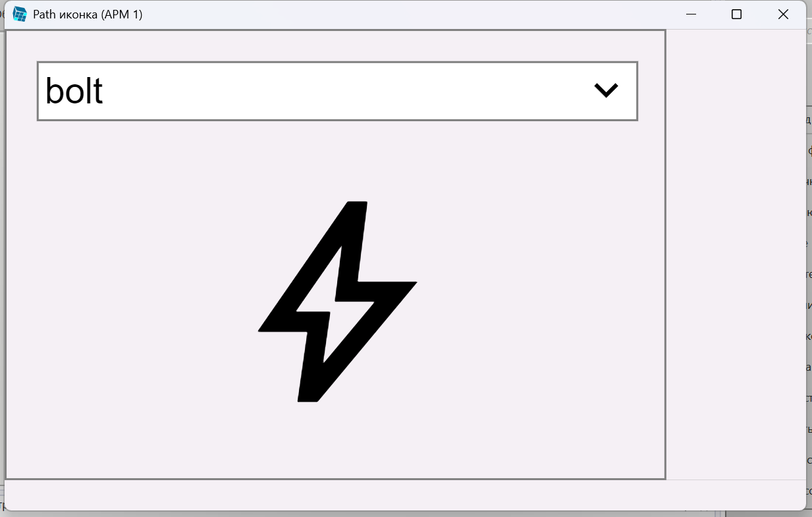Click the hollow center of the bolt icon
The image size is (812, 517).
pos(335,306)
